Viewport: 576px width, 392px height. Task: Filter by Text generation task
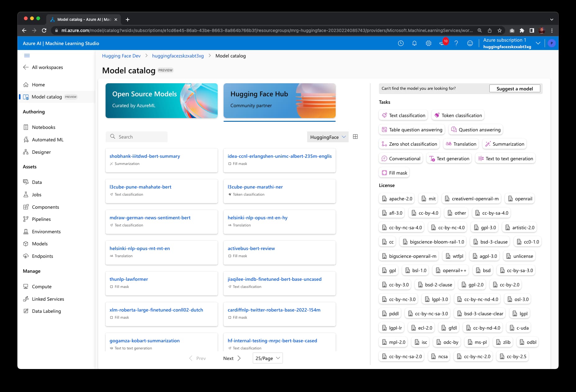pos(449,158)
